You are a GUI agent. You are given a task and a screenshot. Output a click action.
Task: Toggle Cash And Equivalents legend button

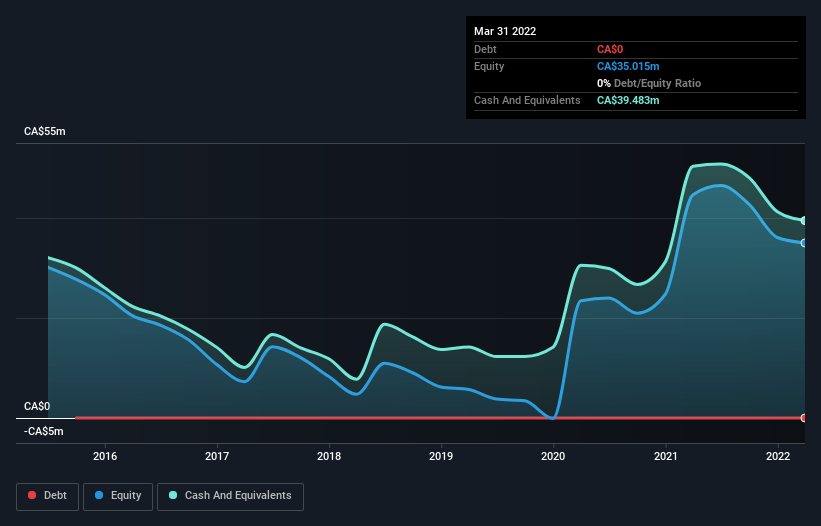[230, 496]
